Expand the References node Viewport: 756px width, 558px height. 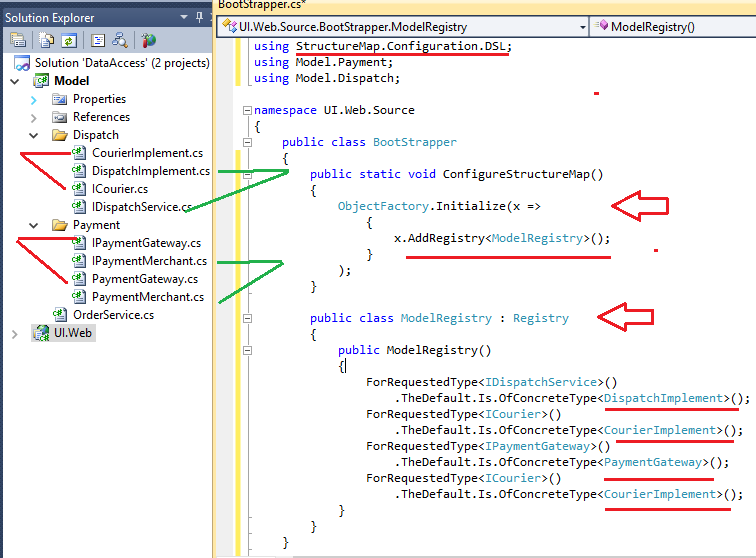coord(33,118)
